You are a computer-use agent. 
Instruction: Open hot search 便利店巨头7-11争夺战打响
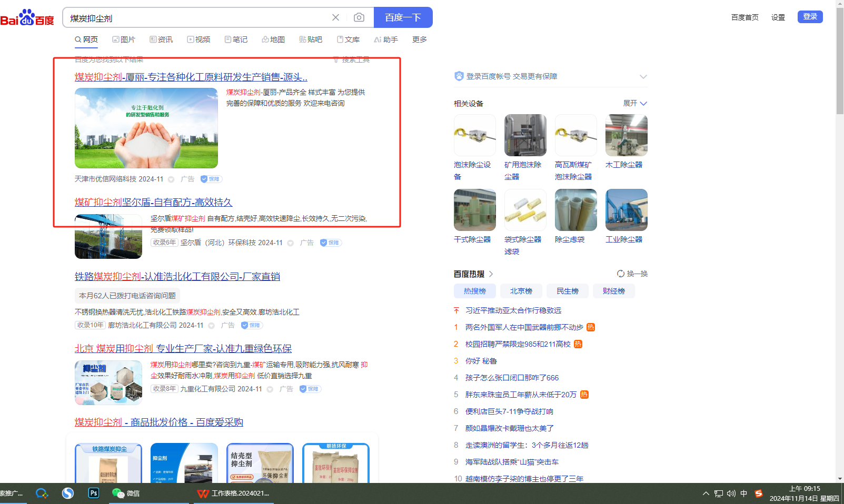tap(509, 411)
